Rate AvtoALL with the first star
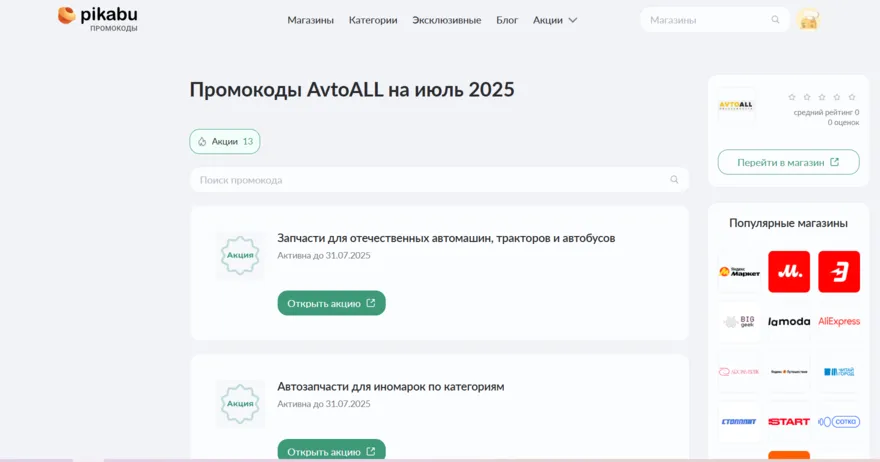Screen dimensions: 880x462 792,97
